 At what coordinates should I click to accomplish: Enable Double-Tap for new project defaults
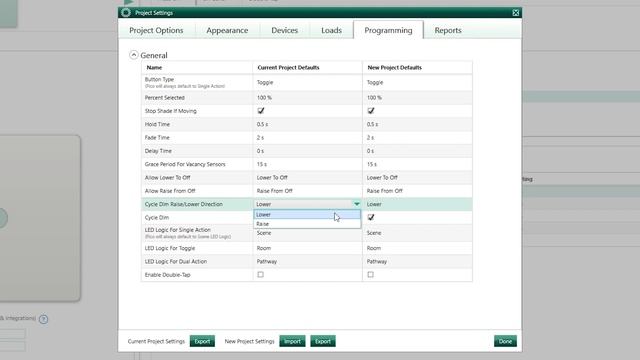370,275
